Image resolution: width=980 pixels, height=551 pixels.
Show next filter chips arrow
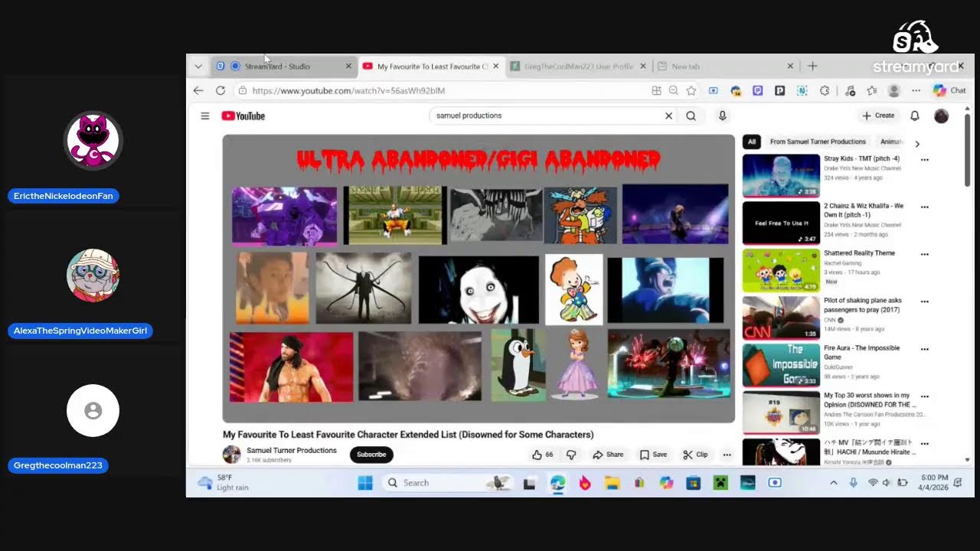tap(917, 143)
